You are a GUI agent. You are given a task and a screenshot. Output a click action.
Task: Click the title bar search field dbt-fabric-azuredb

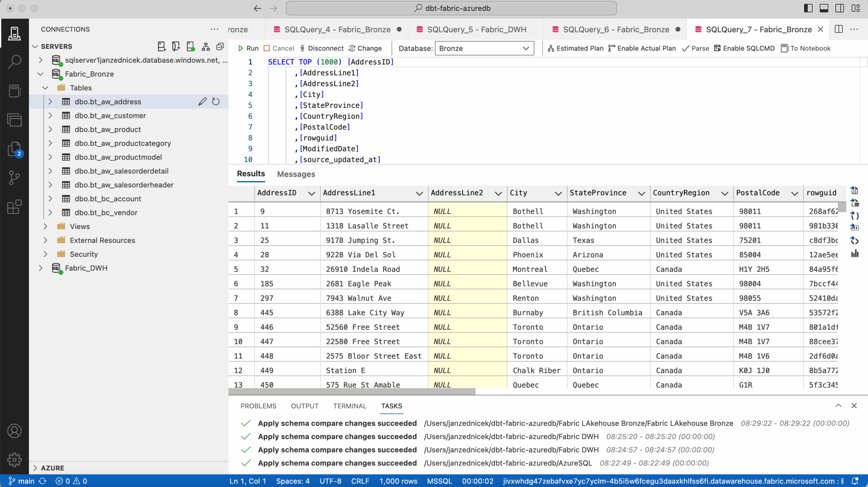pyautogui.click(x=451, y=8)
